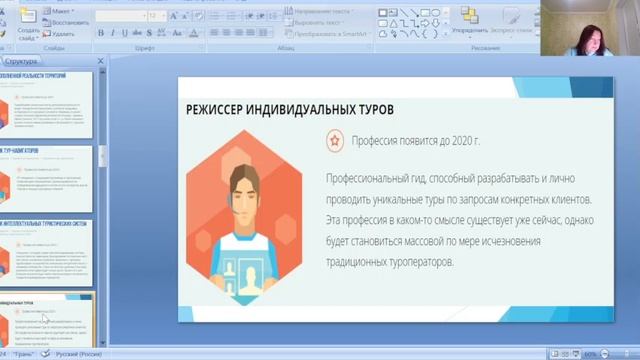This screenshot has height=360, width=640.
Task: Select the индивидуальных туров slide thumbnail
Action: click(47, 320)
